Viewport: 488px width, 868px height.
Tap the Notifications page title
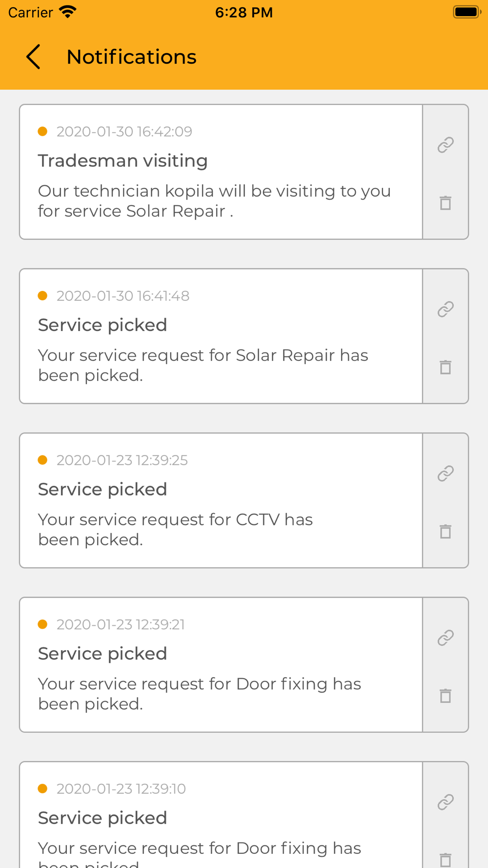(x=131, y=57)
